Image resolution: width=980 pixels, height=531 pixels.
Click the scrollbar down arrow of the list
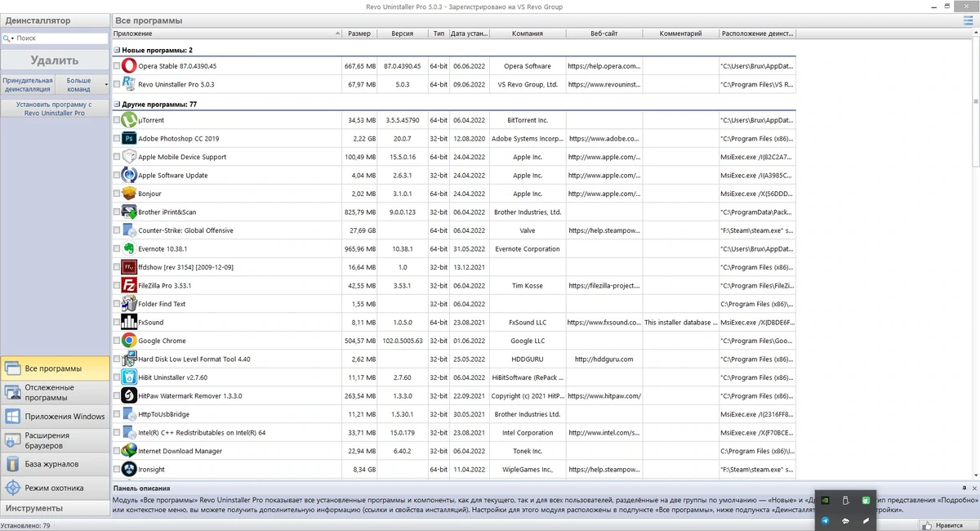[x=974, y=475]
